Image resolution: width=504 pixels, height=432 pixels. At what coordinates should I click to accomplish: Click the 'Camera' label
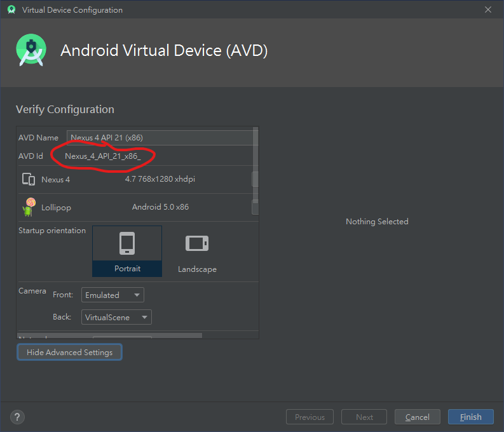click(x=32, y=291)
